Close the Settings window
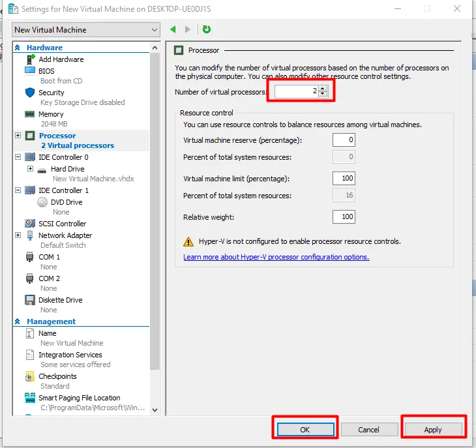This screenshot has height=448, width=476. (457, 8)
